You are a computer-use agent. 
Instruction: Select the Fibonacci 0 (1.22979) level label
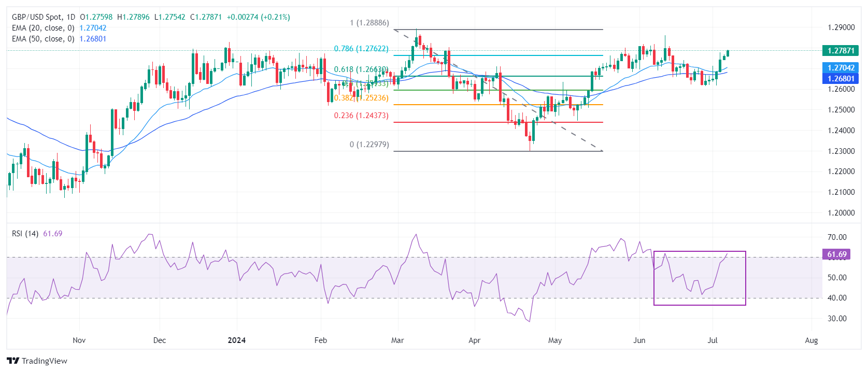pyautogui.click(x=369, y=145)
